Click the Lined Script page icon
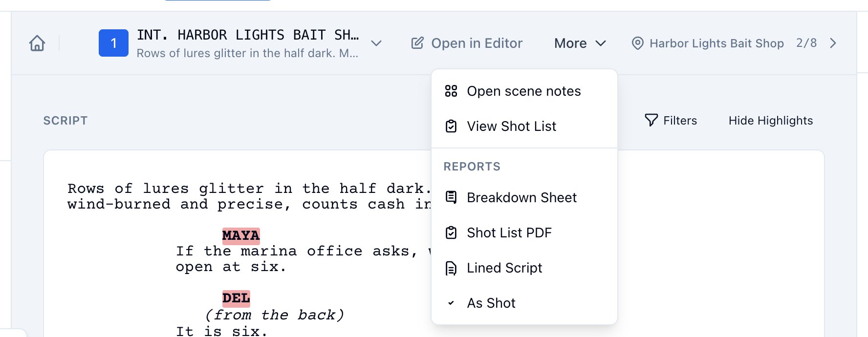Image resolution: width=868 pixels, height=337 pixels. (451, 268)
